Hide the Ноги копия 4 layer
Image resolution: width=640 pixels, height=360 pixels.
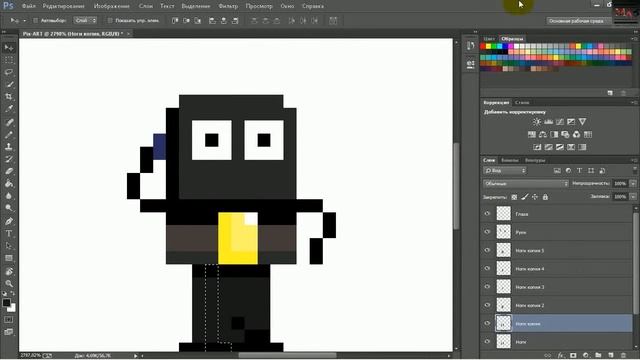pyautogui.click(x=487, y=269)
